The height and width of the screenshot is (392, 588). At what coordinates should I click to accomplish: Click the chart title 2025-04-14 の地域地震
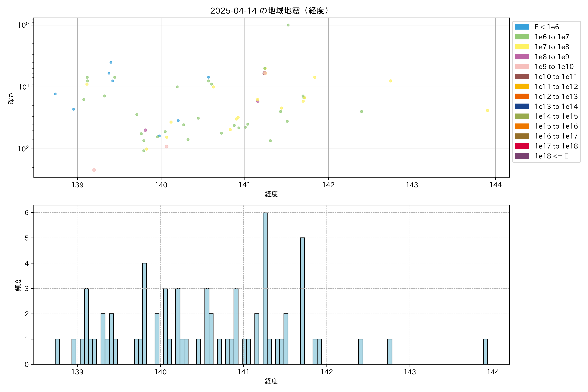coord(269,10)
